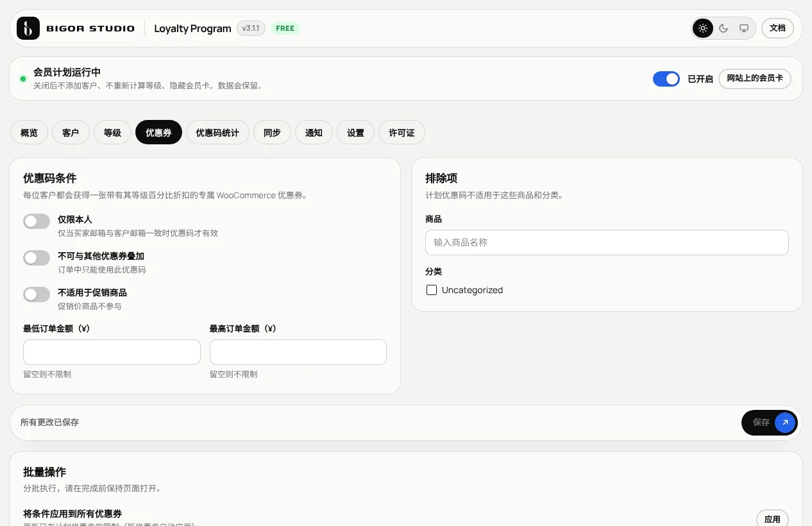Focus the 最低订单金额 input field

[112, 352]
